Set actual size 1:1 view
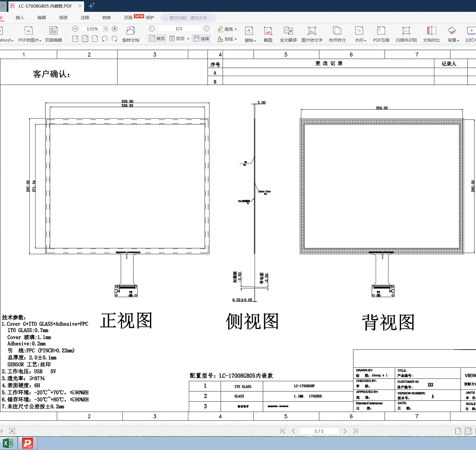Image resolution: width=476 pixels, height=450 pixels. click(75, 38)
